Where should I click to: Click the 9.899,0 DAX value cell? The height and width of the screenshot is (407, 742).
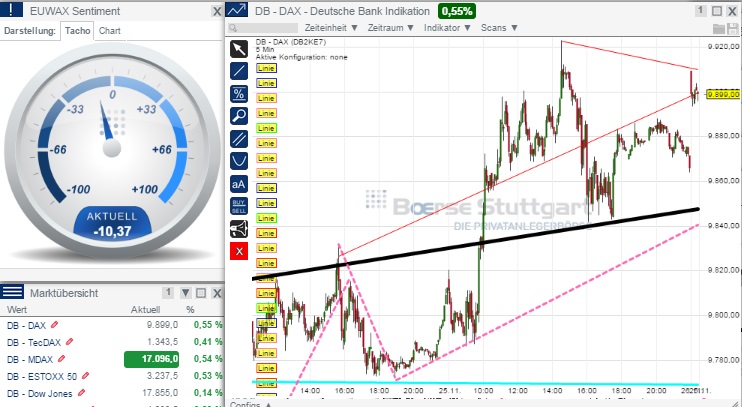pyautogui.click(x=162, y=325)
